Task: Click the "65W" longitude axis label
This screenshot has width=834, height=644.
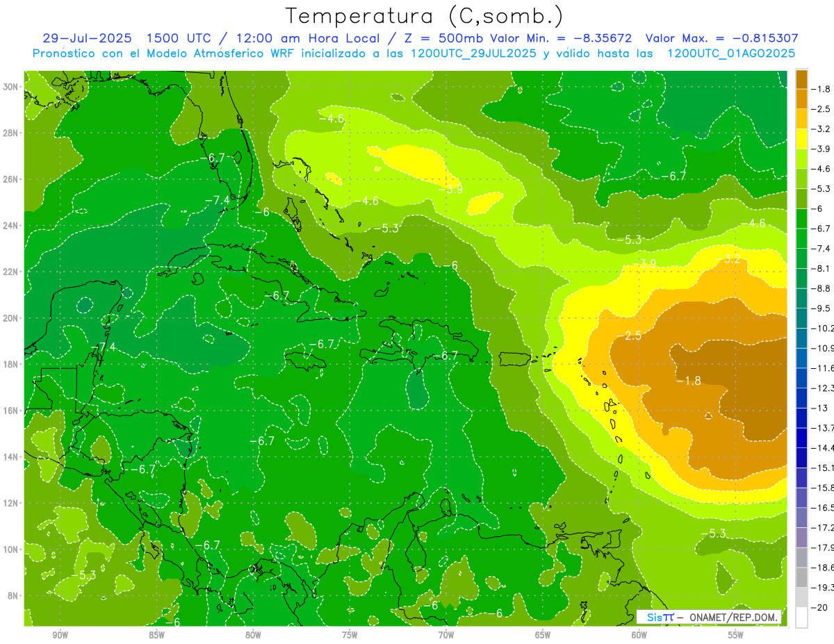Action: pyautogui.click(x=543, y=636)
